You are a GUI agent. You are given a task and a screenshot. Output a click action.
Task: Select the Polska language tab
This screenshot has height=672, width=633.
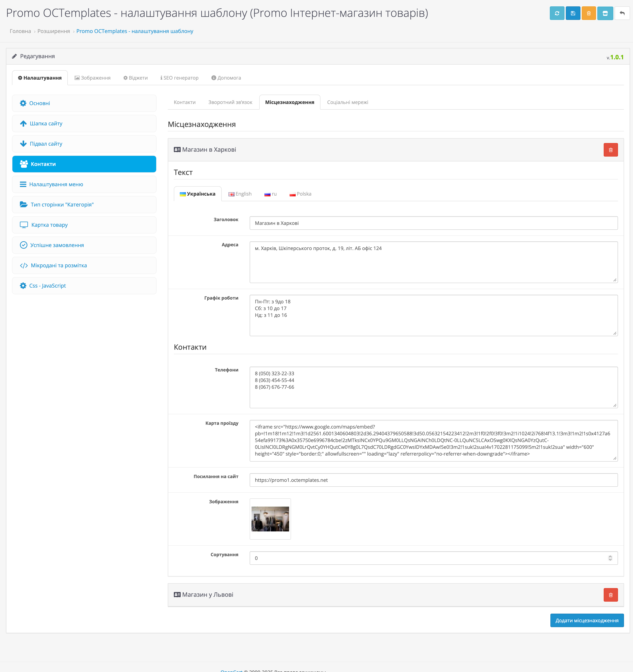click(300, 194)
